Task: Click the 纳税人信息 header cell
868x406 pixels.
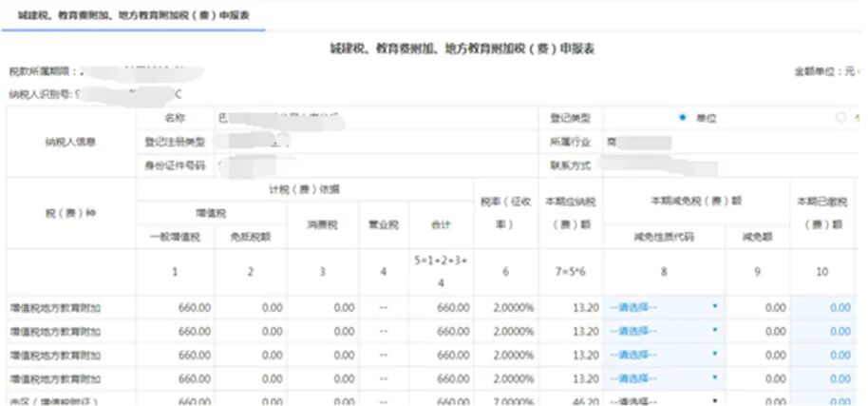Action: (x=71, y=142)
